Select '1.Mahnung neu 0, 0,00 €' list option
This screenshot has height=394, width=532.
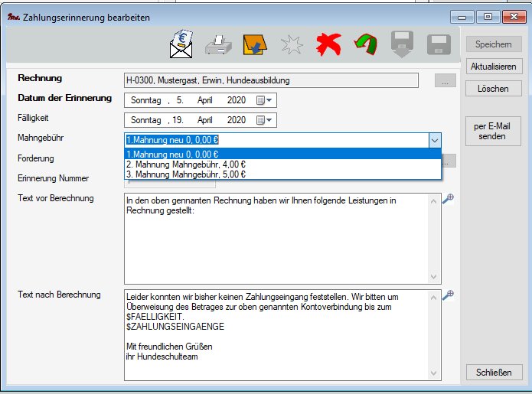point(282,153)
